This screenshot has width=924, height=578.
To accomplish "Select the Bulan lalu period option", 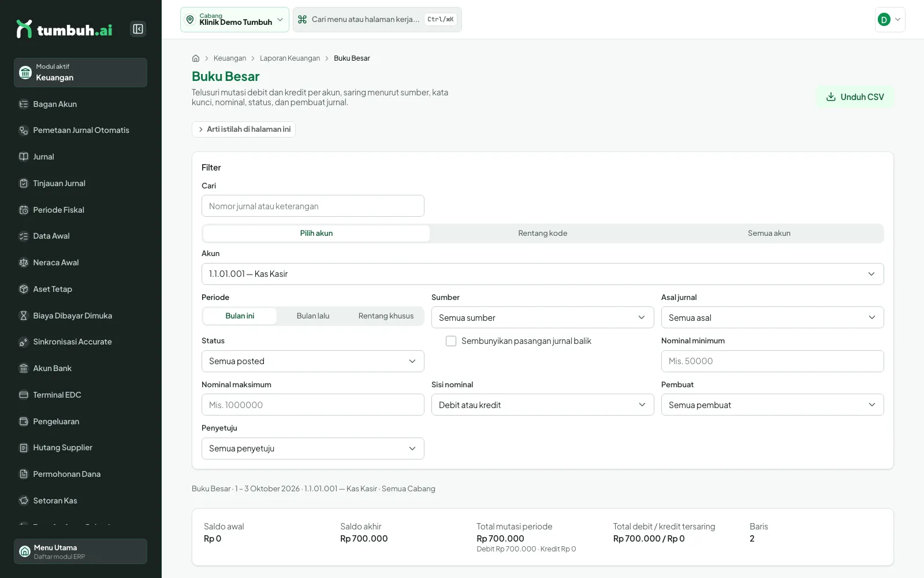I will coord(313,316).
